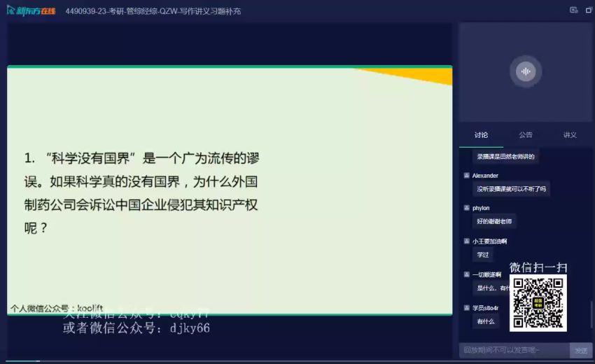
Task: Click the window maximize square icon
Action: click(589, 10)
